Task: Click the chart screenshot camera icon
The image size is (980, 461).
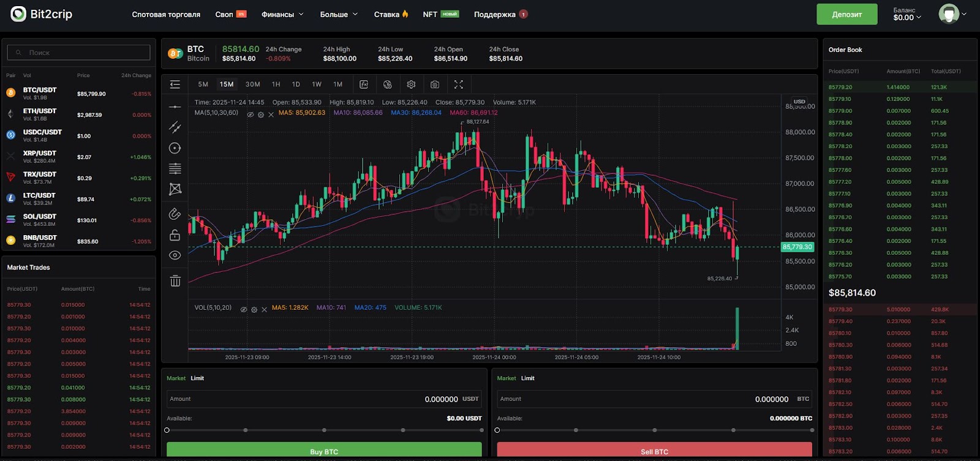Action: pos(435,84)
